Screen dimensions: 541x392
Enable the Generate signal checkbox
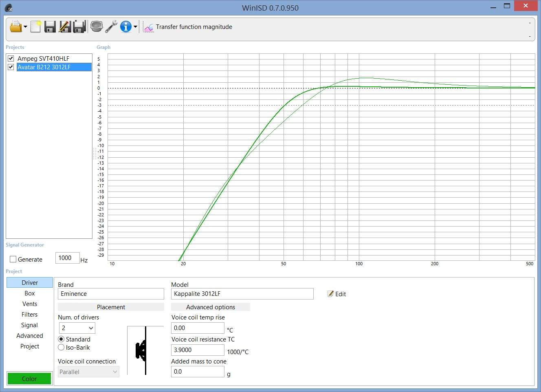pos(13,259)
